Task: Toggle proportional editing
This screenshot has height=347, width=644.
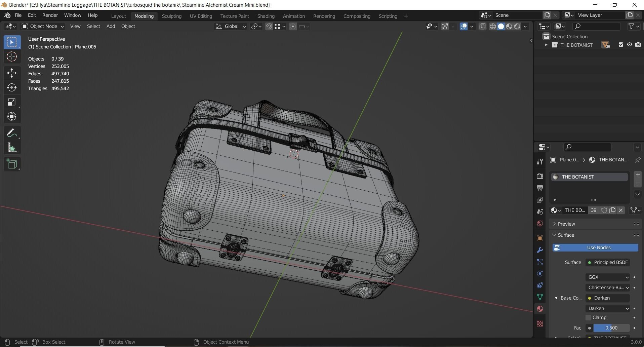Action: (x=293, y=27)
